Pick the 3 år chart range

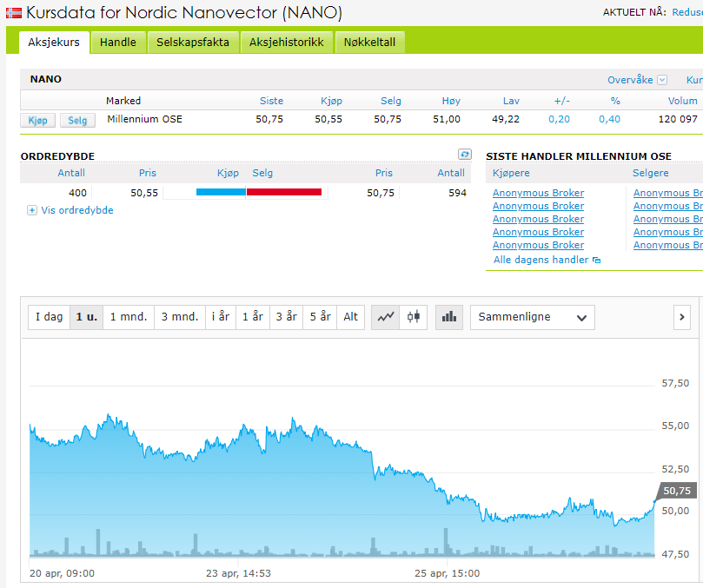287,317
